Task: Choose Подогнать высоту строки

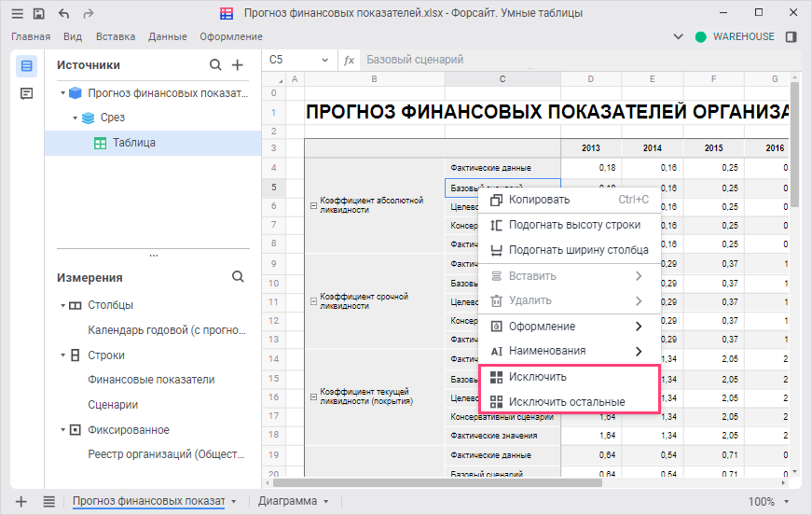Action: pyautogui.click(x=569, y=225)
